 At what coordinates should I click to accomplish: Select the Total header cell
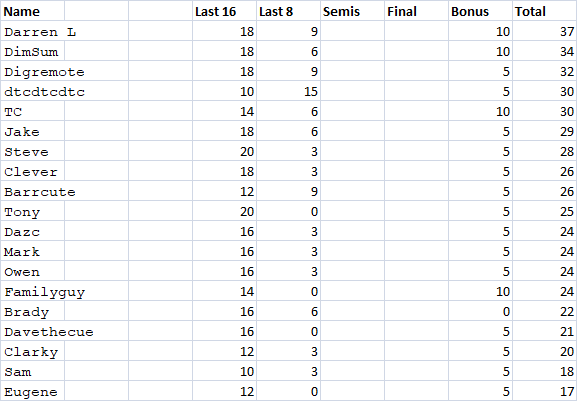pos(545,11)
